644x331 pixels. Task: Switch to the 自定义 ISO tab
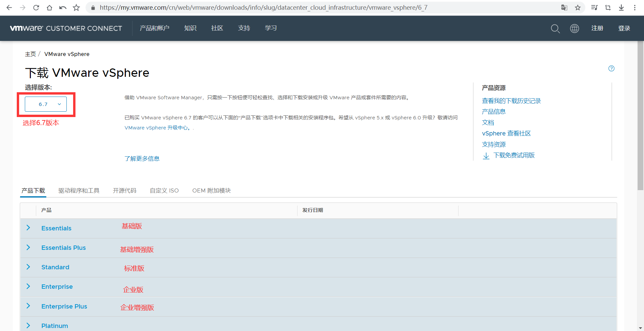pos(164,190)
